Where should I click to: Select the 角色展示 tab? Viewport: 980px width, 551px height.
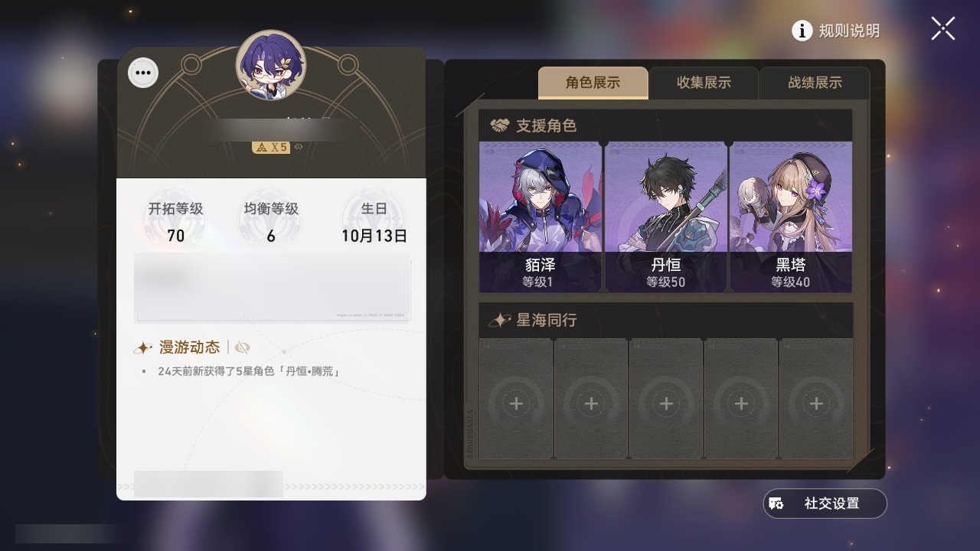[x=593, y=83]
